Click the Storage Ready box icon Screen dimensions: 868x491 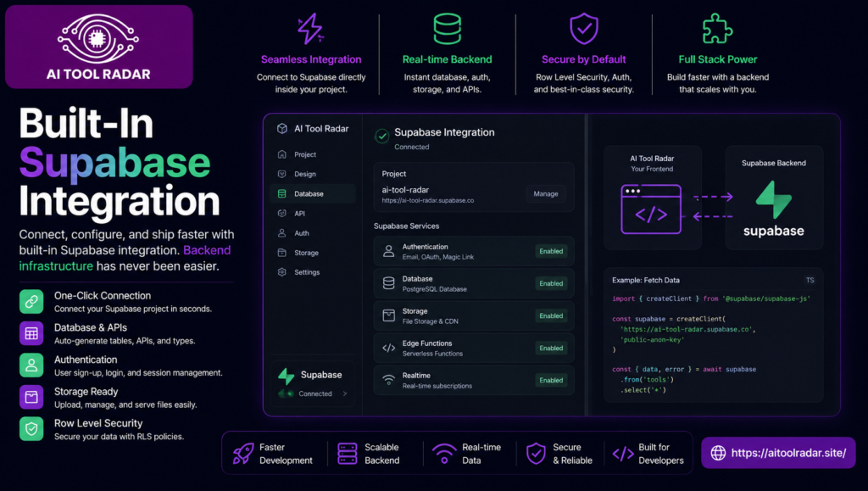tap(31, 397)
